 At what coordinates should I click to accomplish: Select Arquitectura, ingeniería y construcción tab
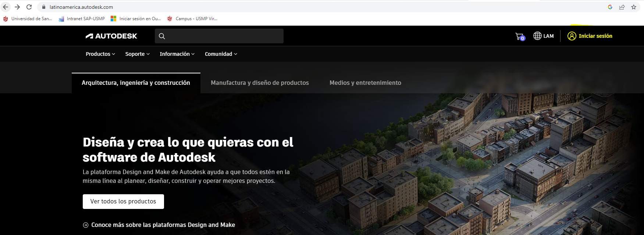(x=136, y=83)
